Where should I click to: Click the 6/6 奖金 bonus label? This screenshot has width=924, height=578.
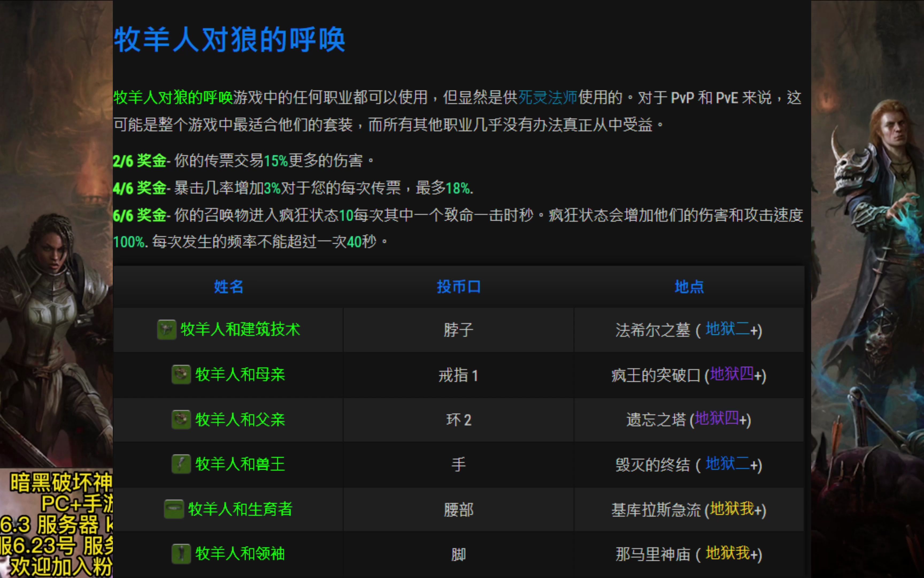click(140, 215)
